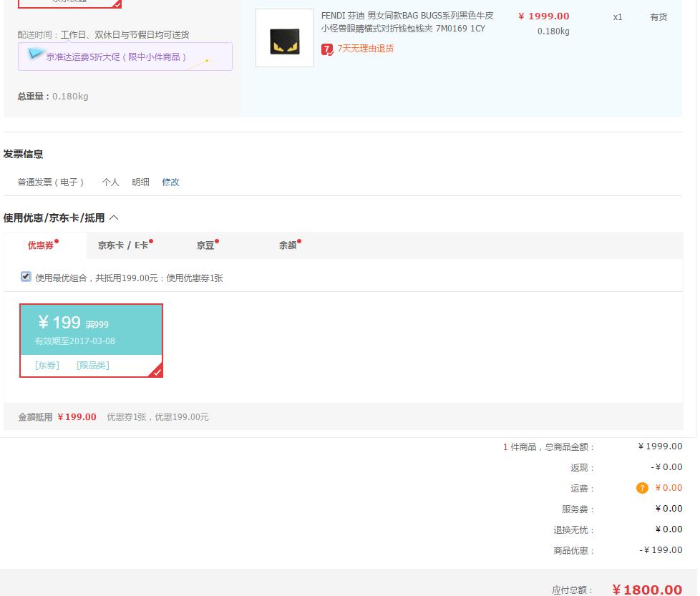The image size is (700, 596).
Task: Click the 发票信息 section heading
Action: 23,154
